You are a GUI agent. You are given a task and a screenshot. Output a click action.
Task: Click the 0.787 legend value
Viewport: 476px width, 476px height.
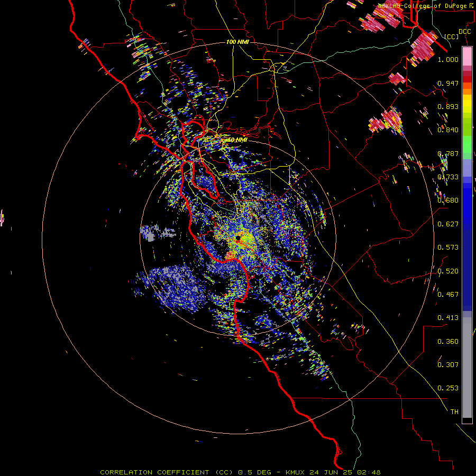(448, 153)
